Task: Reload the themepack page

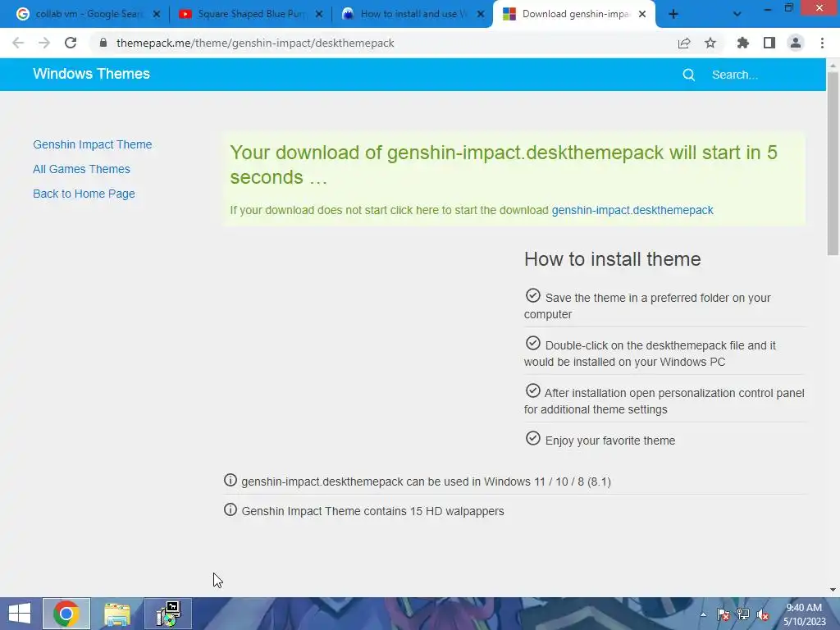Action: point(71,43)
